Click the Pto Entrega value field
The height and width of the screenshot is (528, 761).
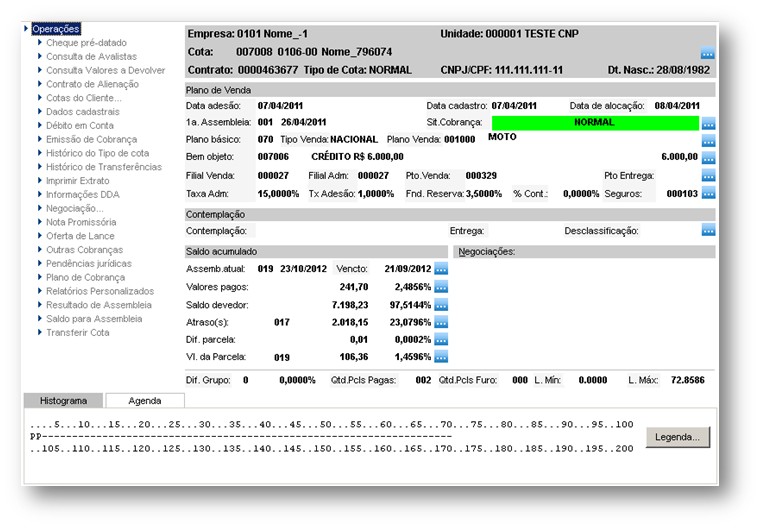(x=678, y=176)
